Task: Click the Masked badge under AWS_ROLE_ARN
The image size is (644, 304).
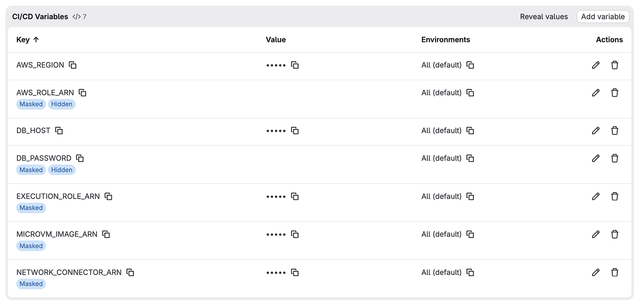Action: coord(31,104)
